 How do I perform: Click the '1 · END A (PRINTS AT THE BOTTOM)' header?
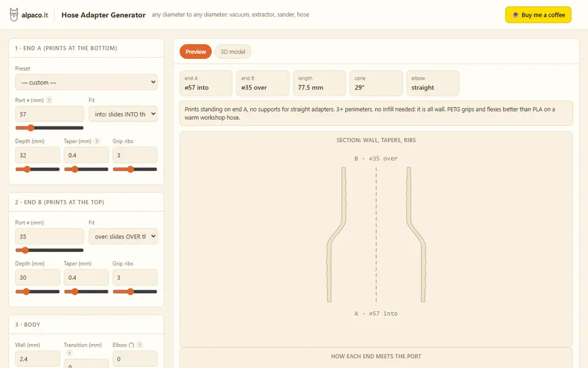[66, 48]
